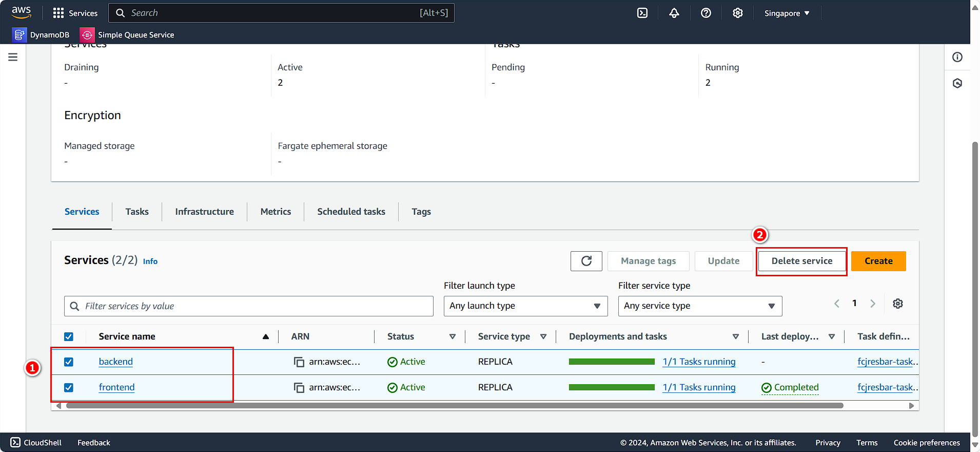Viewport: 980px width, 452px height.
Task: Open the Privacy link
Action: (x=828, y=442)
